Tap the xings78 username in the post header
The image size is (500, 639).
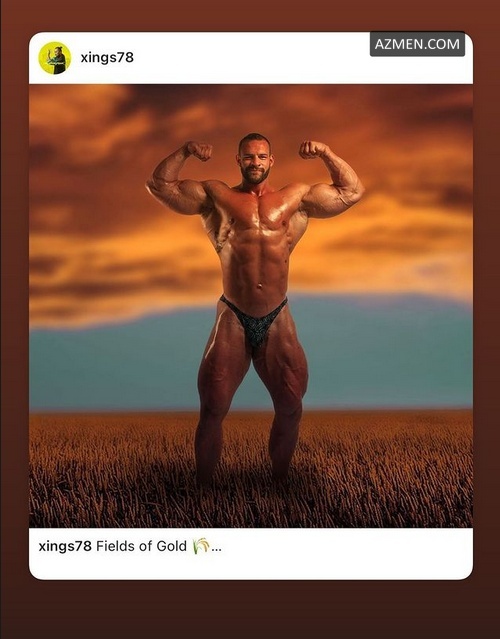[x=107, y=57]
